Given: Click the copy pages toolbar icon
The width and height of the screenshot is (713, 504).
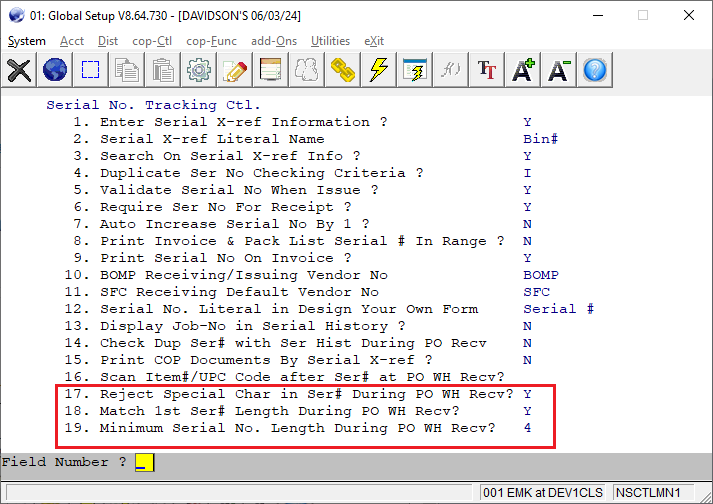Looking at the screenshot, I should click(x=127, y=70).
